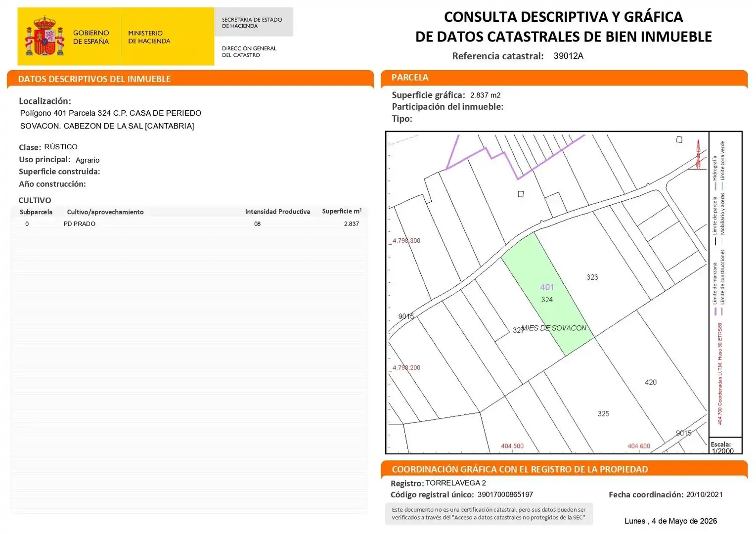Click the CONSULTA DESCRIPTIVA Y GRÁFICA title line
The height and width of the screenshot is (534, 756).
pos(563,17)
